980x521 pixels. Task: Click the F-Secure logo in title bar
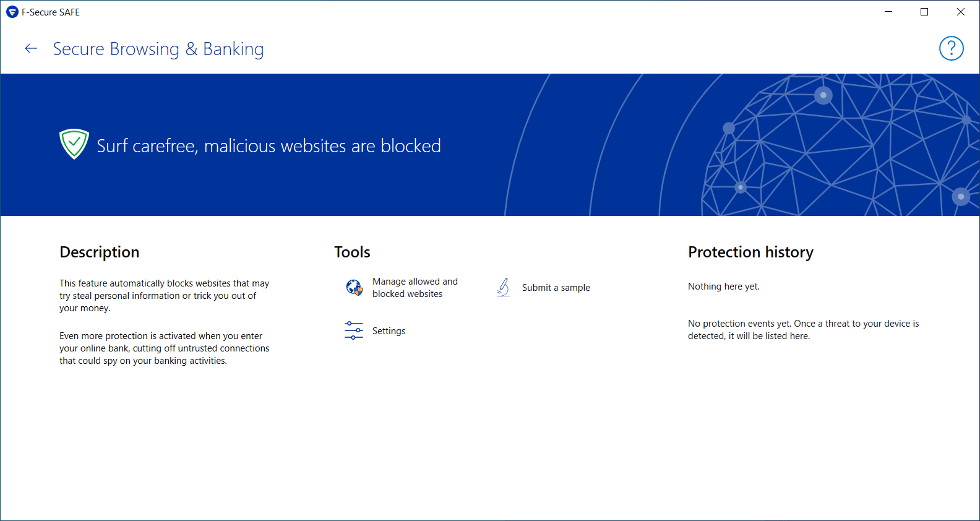[12, 12]
